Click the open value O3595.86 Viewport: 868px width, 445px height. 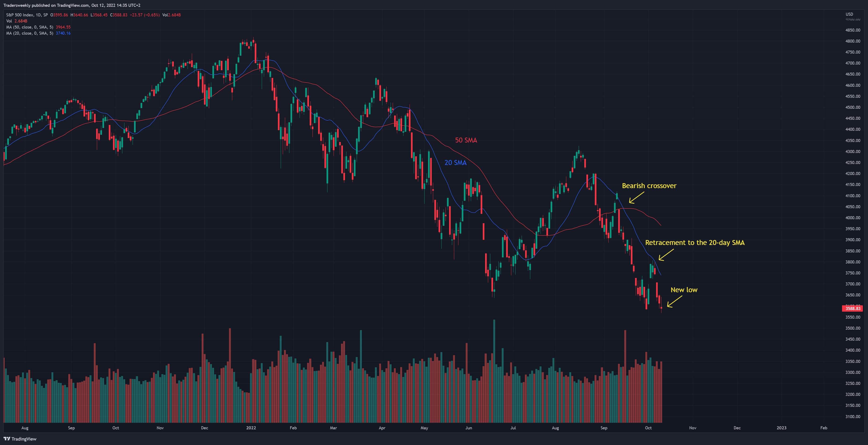(x=59, y=15)
